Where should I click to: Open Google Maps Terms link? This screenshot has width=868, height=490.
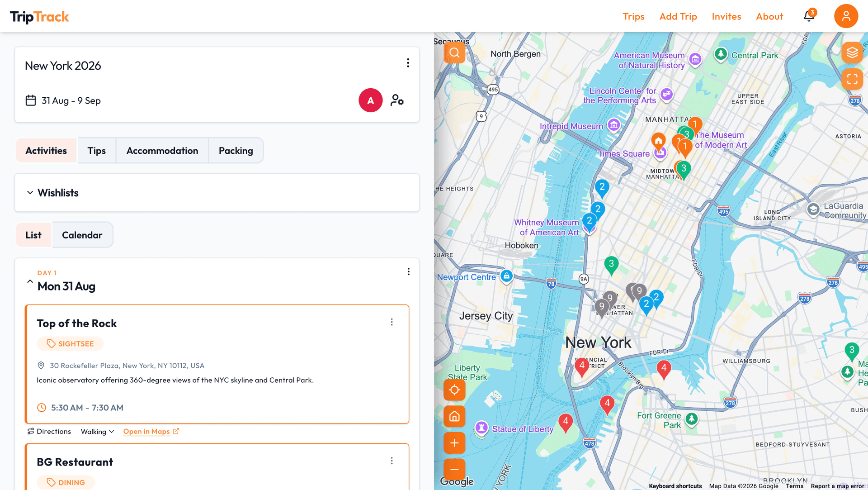794,486
